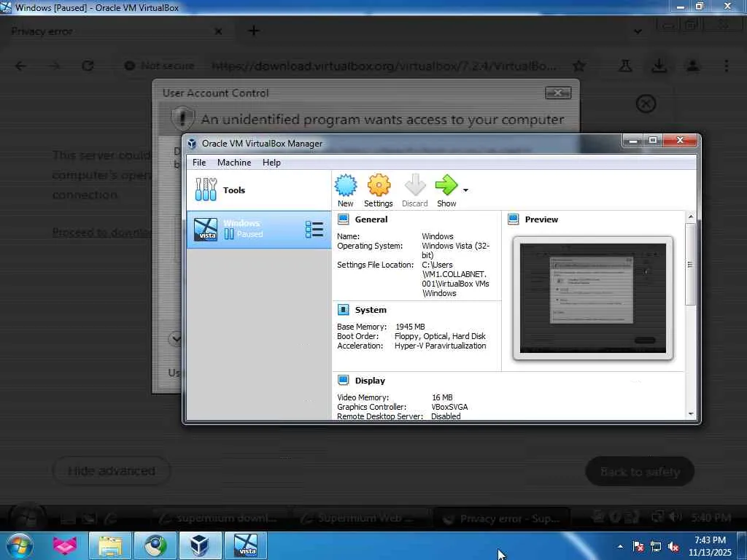The height and width of the screenshot is (560, 747).
Task: Click the VM preview thumbnail
Action: [x=592, y=298]
